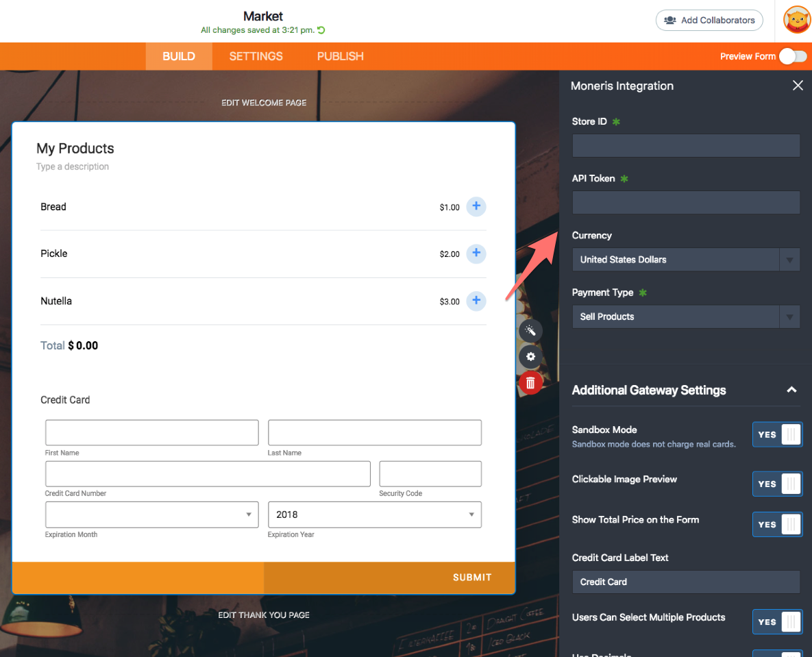This screenshot has width=812, height=657.
Task: Open the payment field wizard icon
Action: click(530, 330)
